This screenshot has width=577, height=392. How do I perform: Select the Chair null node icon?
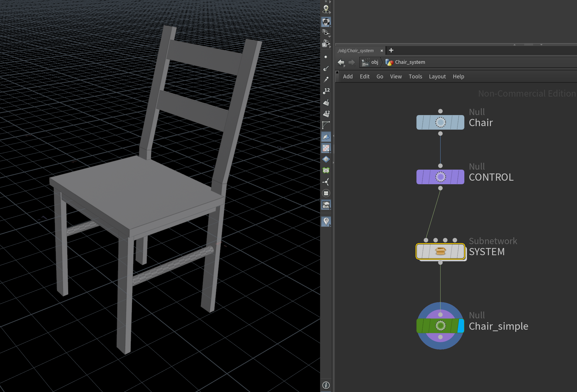440,122
